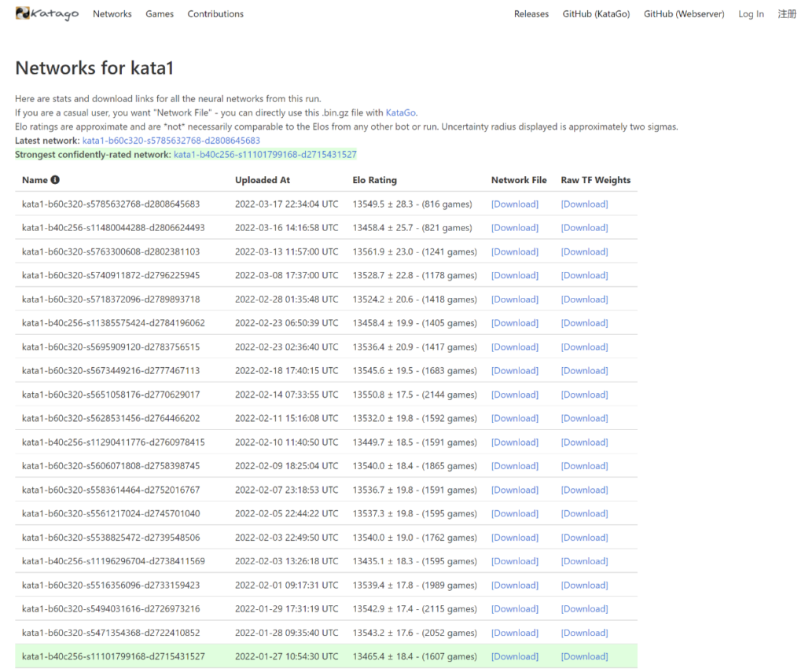
Task: Download Network File for s5583614464 row
Action: tap(515, 490)
